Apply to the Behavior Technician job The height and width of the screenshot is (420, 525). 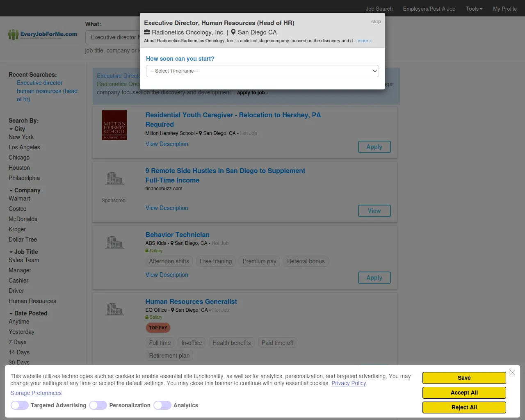pos(374,278)
